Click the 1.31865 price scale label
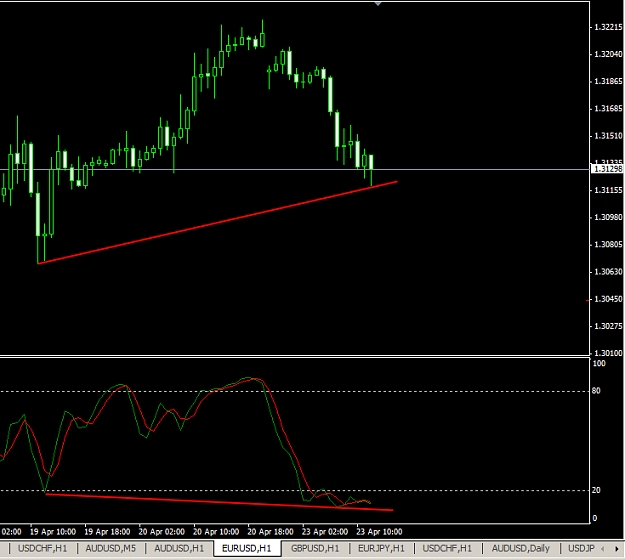 click(x=608, y=81)
